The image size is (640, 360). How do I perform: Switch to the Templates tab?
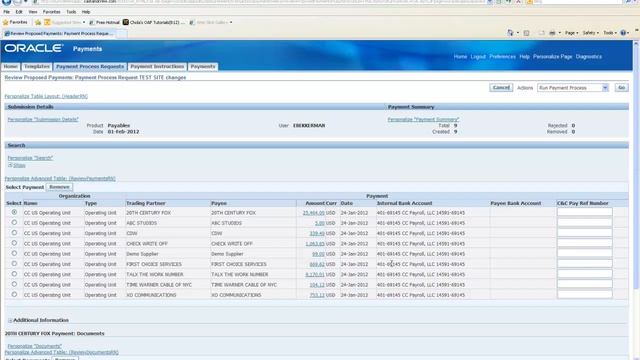pos(37,67)
